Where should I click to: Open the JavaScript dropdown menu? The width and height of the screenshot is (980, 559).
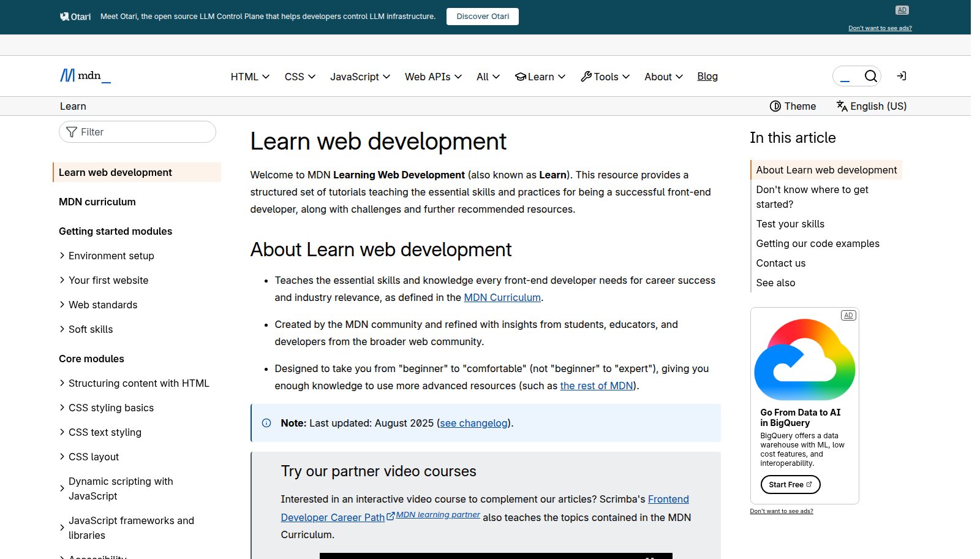coord(360,77)
